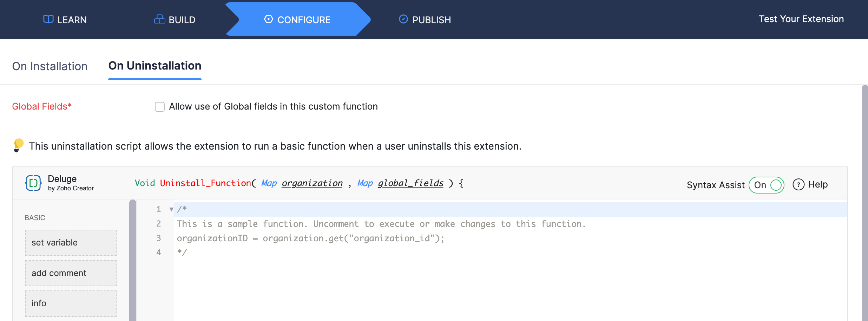The width and height of the screenshot is (868, 321).
Task: Collapse the code fold arrow on line 1
Action: 171,209
